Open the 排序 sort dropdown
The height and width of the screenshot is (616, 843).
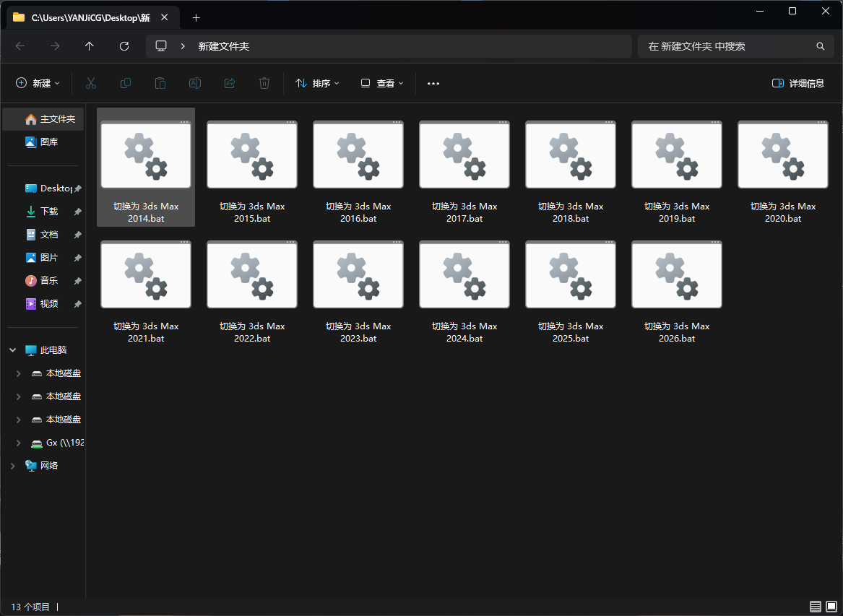coord(317,84)
